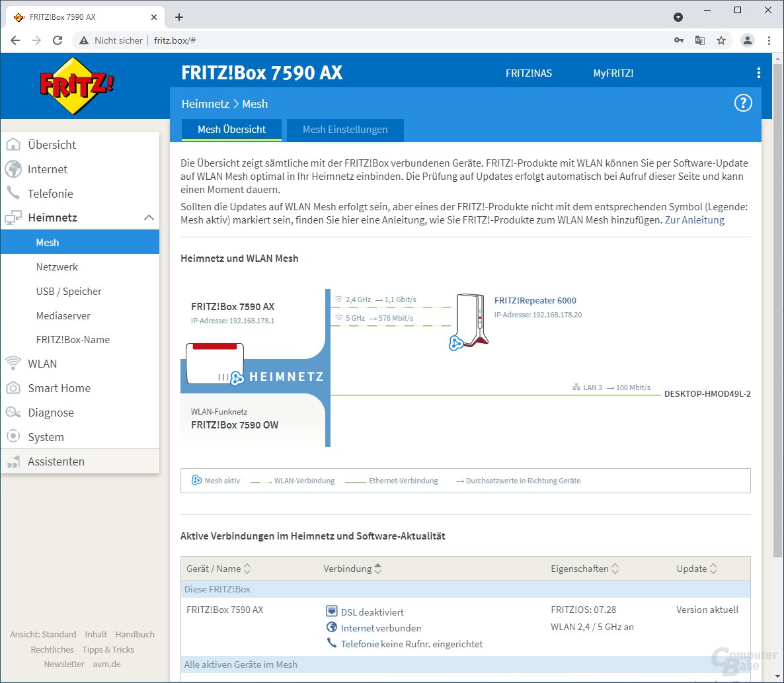Sort table by Eigenschaften column
The width and height of the screenshot is (784, 683).
pyautogui.click(x=584, y=569)
